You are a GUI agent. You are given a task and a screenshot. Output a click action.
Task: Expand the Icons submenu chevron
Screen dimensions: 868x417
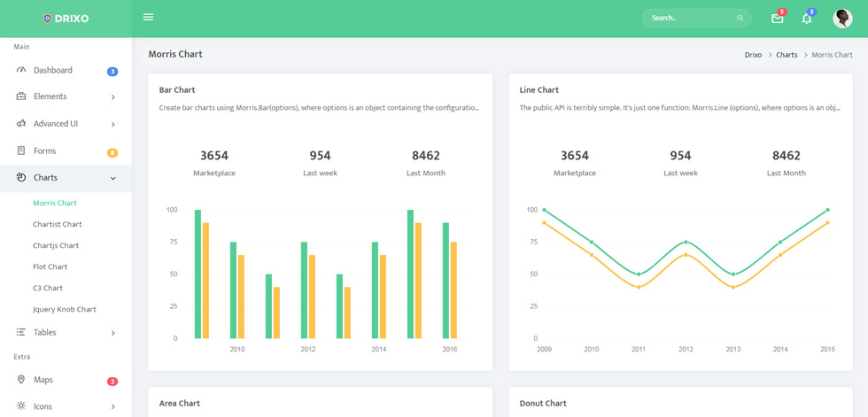tap(113, 407)
